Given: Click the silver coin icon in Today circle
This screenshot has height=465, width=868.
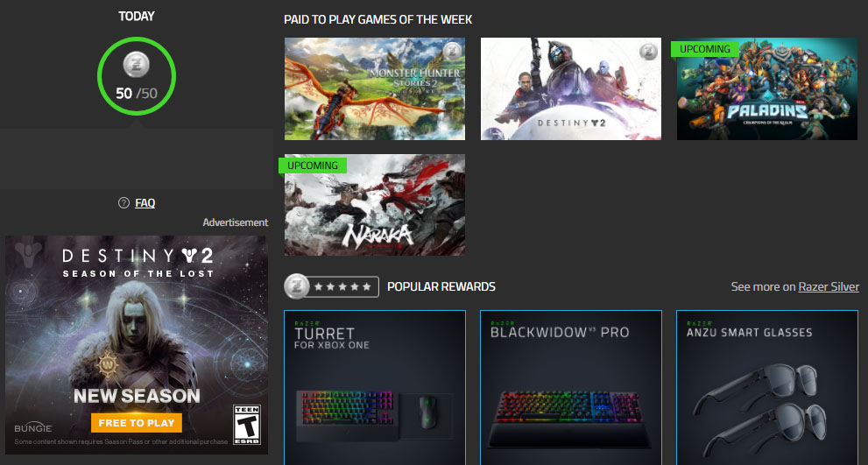Looking at the screenshot, I should [136, 66].
